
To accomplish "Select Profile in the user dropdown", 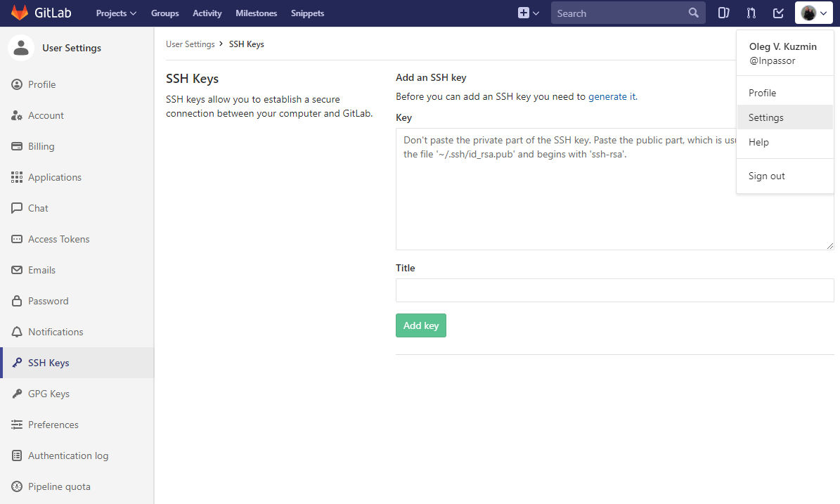I will tap(785, 93).
